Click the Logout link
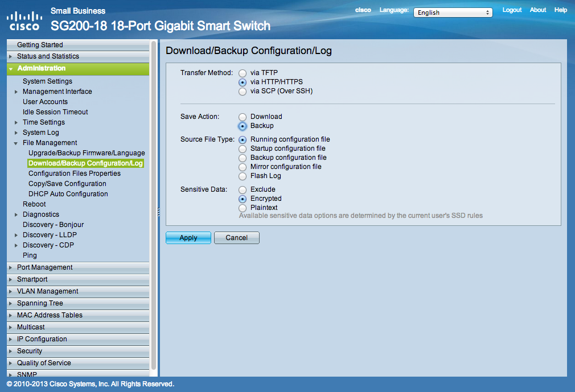The image size is (575, 392). pyautogui.click(x=512, y=10)
